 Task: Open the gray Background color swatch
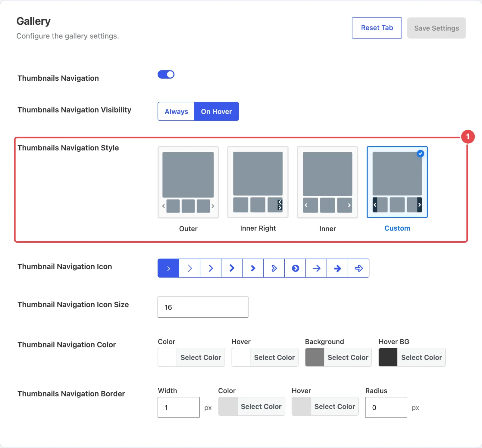coord(315,357)
